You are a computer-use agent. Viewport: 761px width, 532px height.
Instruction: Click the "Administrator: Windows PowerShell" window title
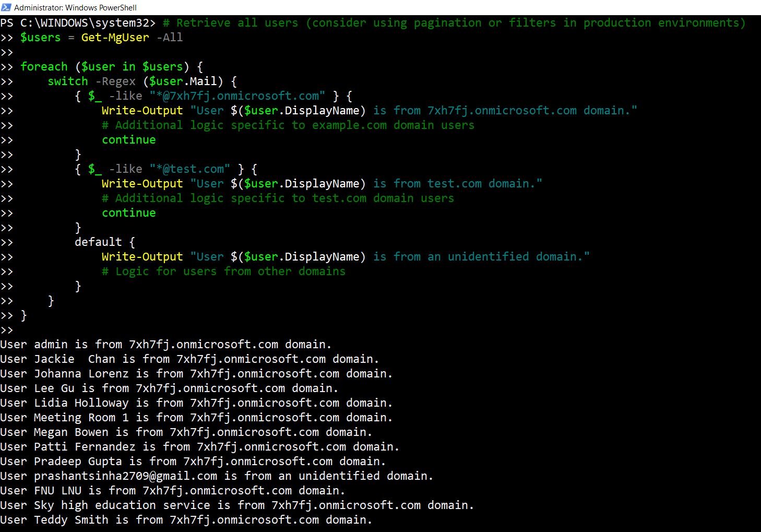(x=75, y=8)
